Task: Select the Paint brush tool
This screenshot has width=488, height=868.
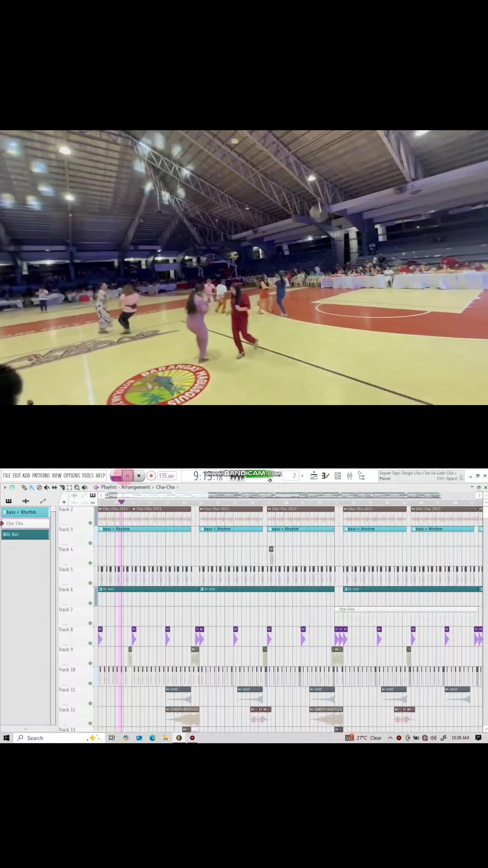Action: pos(31,487)
